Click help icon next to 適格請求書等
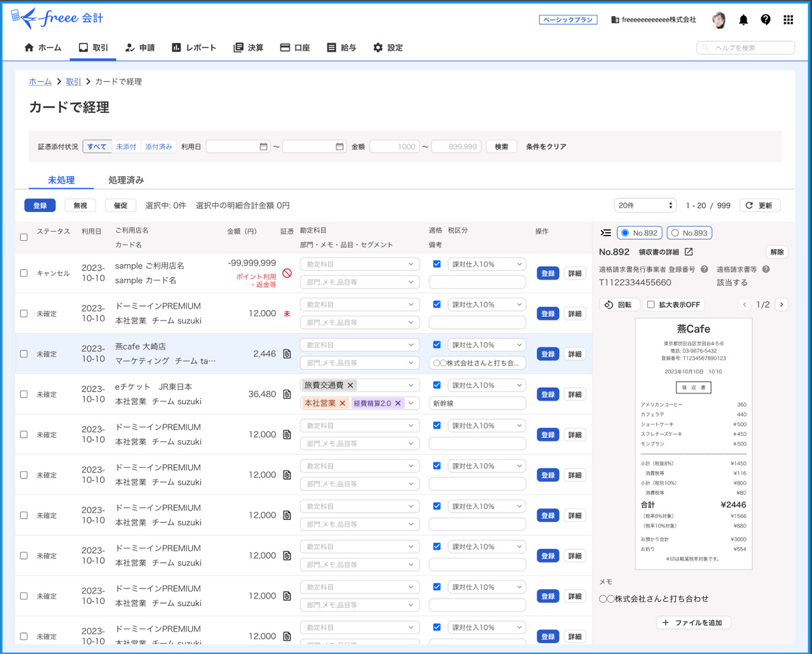Viewport: 812px width, 654px height. pos(766,269)
